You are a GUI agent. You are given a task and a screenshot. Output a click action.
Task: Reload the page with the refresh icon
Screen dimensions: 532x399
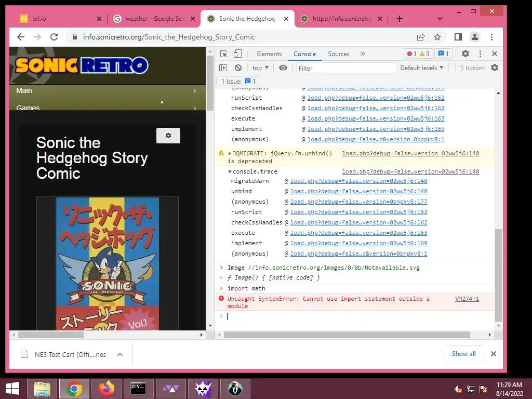click(54, 37)
